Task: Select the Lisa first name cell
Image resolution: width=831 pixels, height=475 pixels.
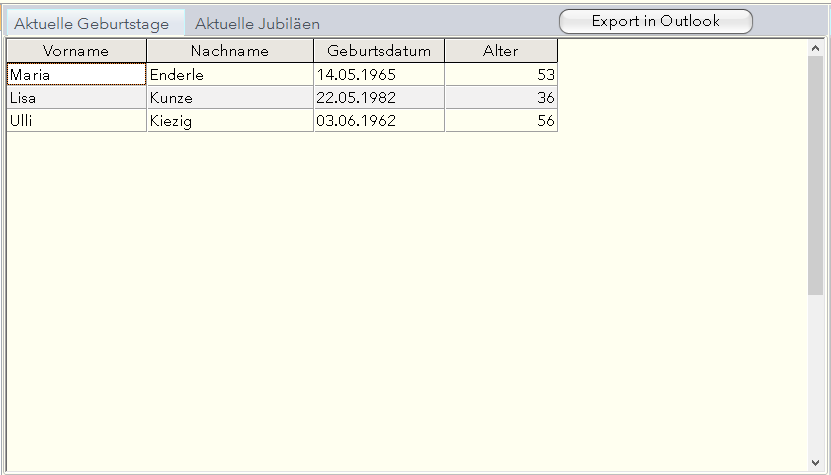Action: coord(76,98)
